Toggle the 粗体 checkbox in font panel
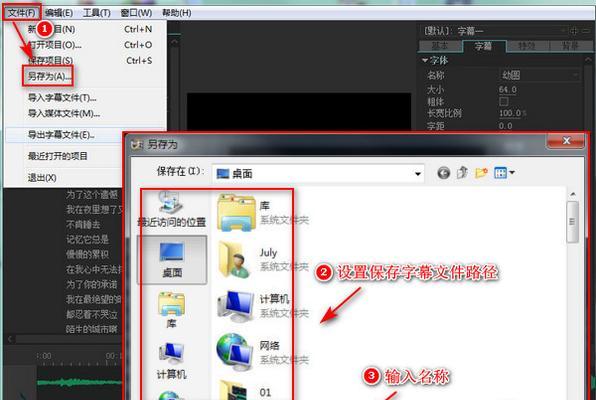Screen dimensions: 596x400 click(504, 101)
